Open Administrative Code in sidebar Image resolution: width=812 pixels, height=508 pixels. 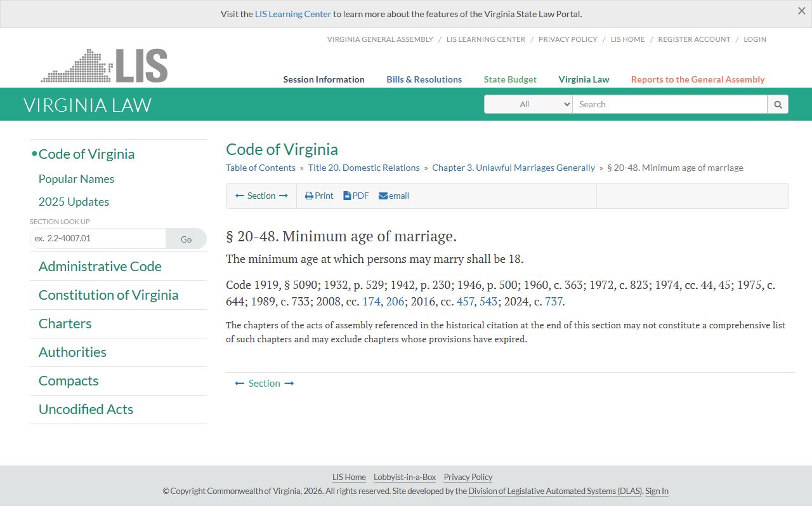[100, 267]
